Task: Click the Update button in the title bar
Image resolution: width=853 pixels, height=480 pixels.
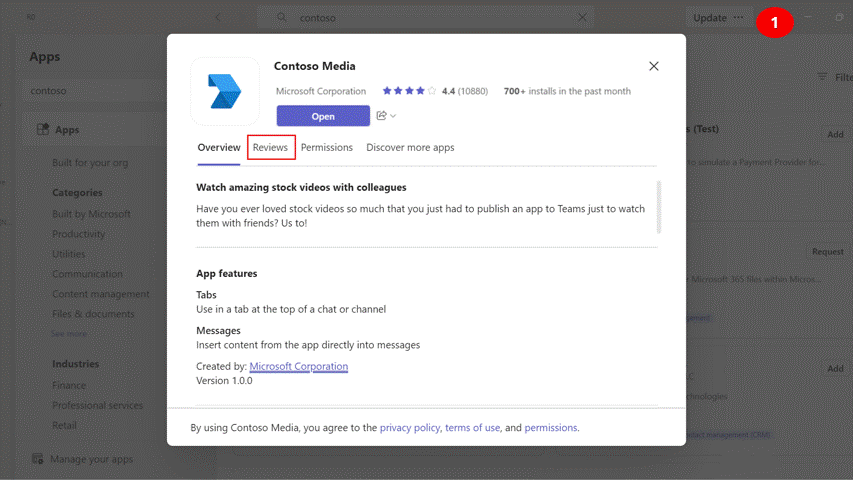Action: 709,18
